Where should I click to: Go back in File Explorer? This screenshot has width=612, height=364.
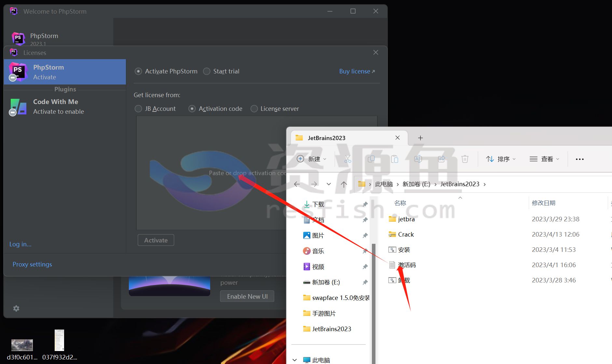[297, 184]
